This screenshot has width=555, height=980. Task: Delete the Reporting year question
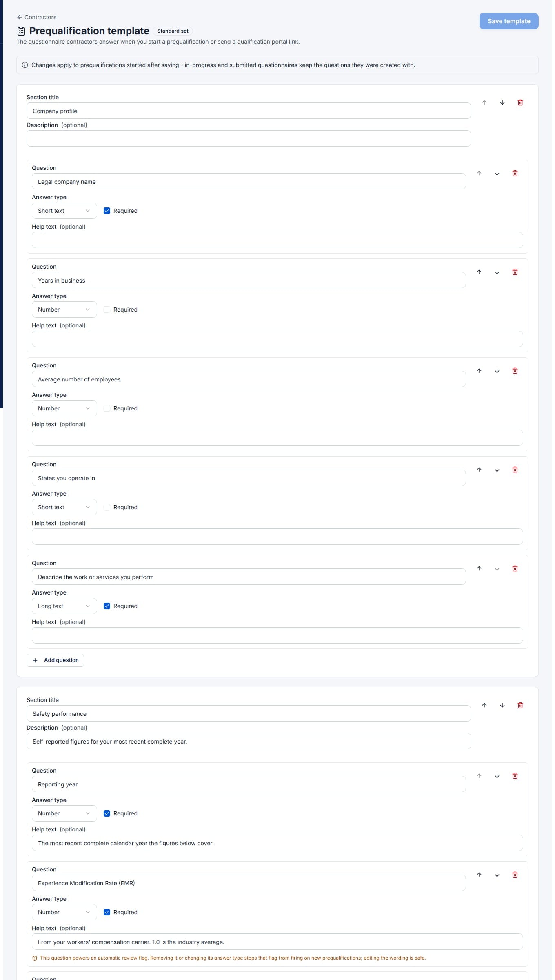[x=515, y=776]
